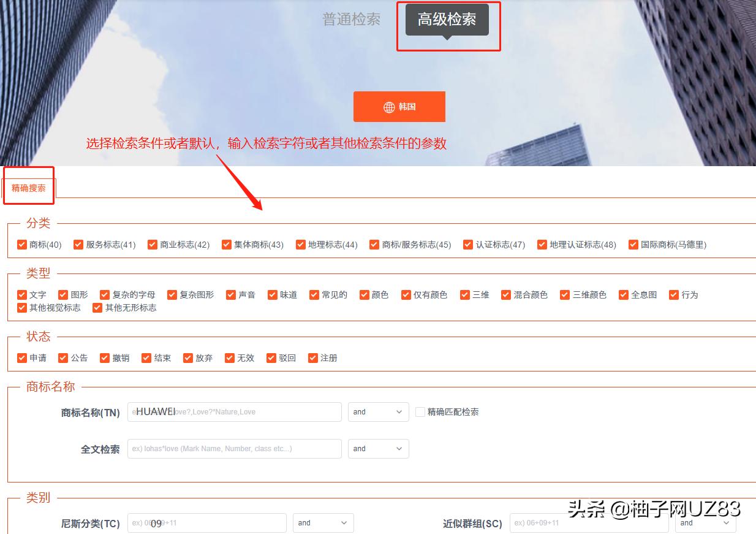Disable the 全息图 checkbox
Image resolution: width=756 pixels, height=534 pixels.
[x=622, y=294]
